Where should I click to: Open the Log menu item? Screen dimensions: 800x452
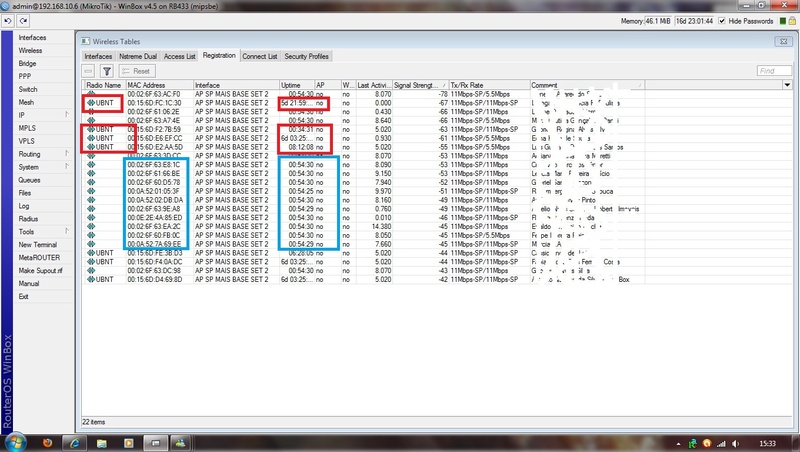24,206
